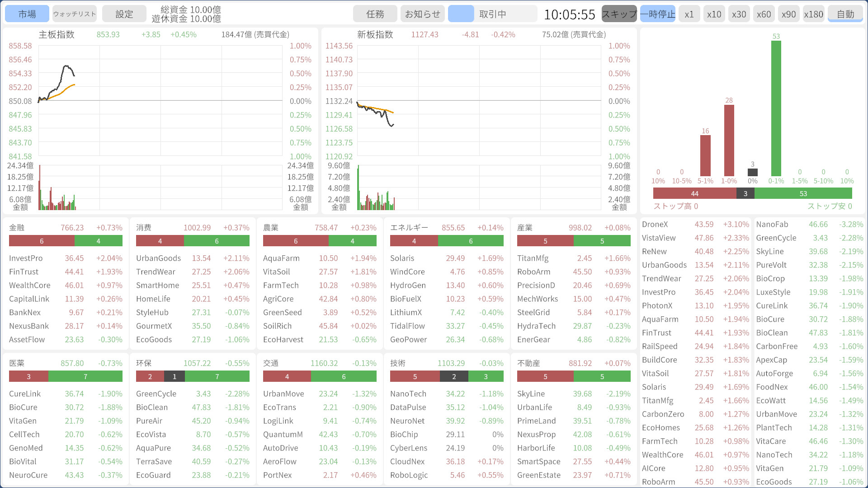The width and height of the screenshot is (868, 488).
Task: Pause the simulation with 一時停止
Action: 657,14
